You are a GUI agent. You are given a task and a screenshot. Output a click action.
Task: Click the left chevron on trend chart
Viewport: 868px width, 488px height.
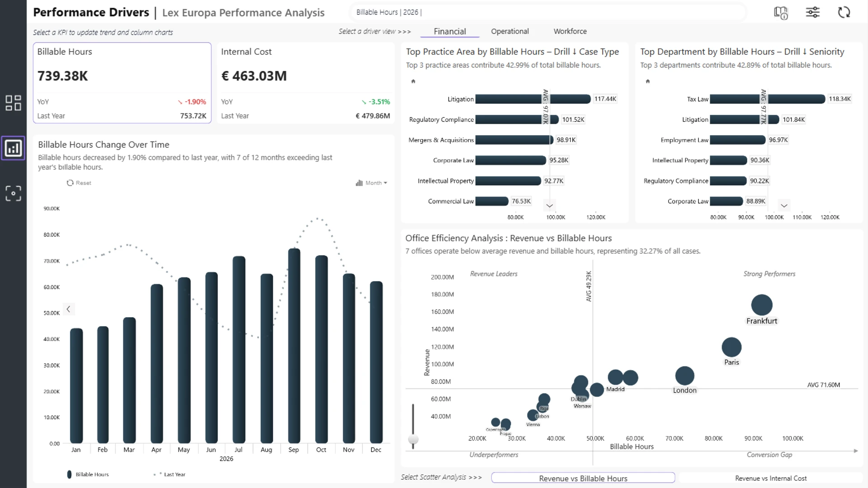click(x=68, y=309)
